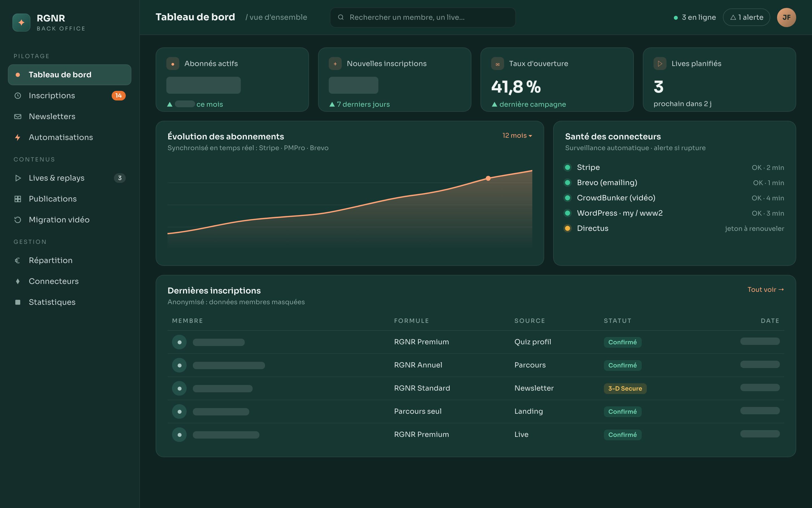Screen dimensions: 812x508
Task: Click the MEMBRE column header
Action: pos(187,321)
